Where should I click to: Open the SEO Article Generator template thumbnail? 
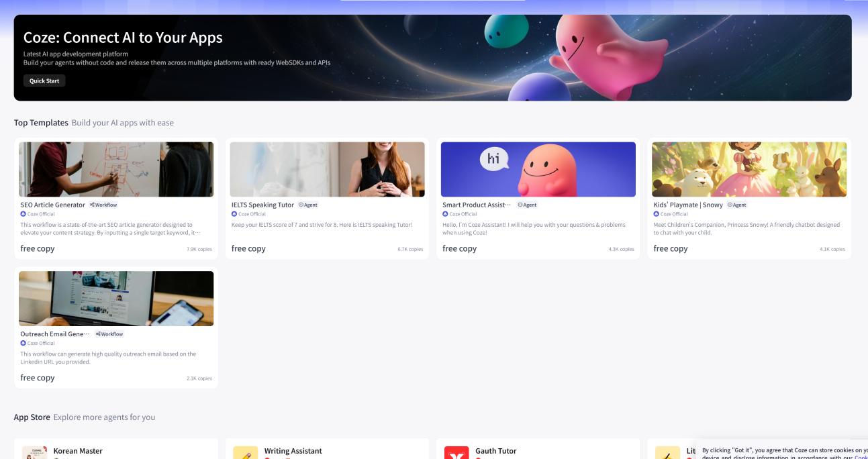coord(116,169)
